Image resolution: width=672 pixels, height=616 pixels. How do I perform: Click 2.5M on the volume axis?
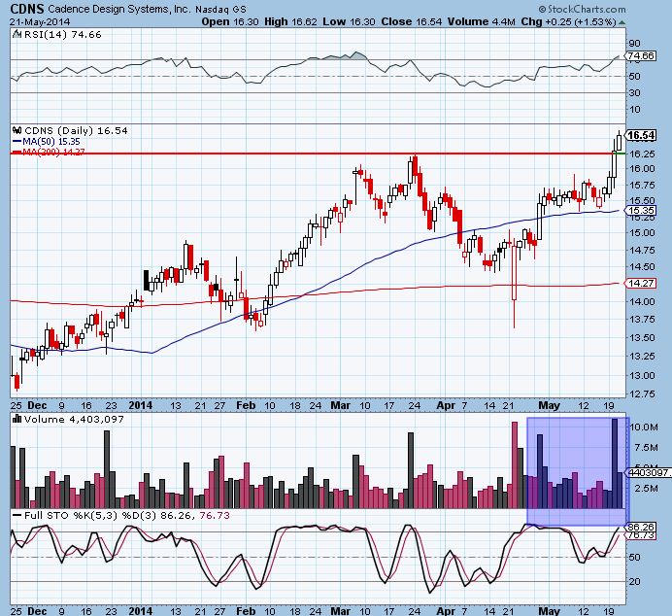click(645, 489)
